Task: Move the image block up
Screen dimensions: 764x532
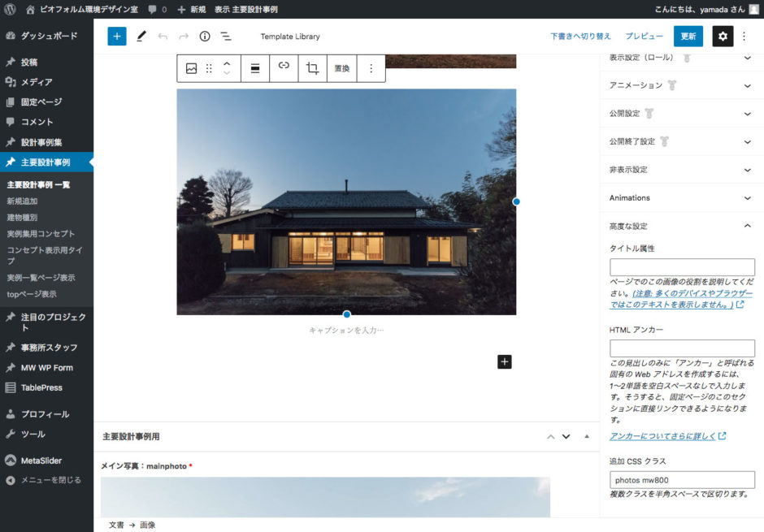Action: pyautogui.click(x=227, y=64)
